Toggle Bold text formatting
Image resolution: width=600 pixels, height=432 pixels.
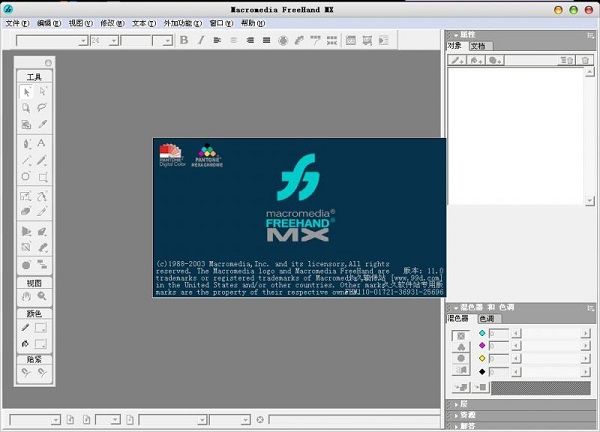184,40
